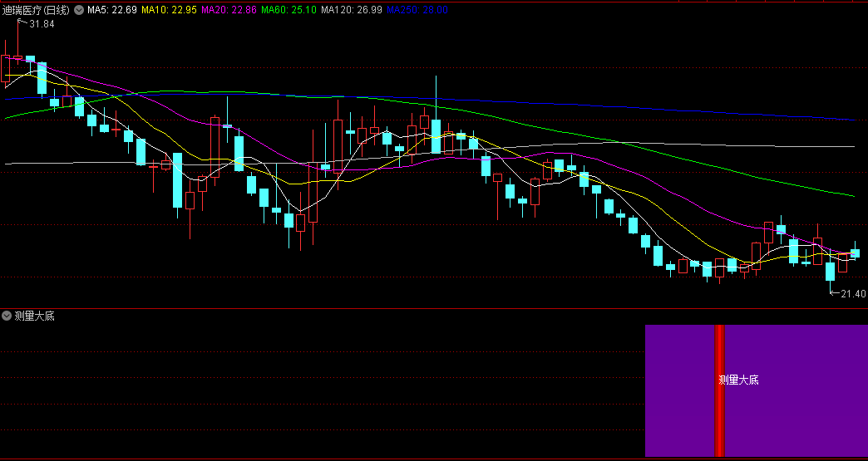Image resolution: width=868 pixels, height=461 pixels.
Task: Select the MA120: 26.99 label
Action: coord(351,10)
